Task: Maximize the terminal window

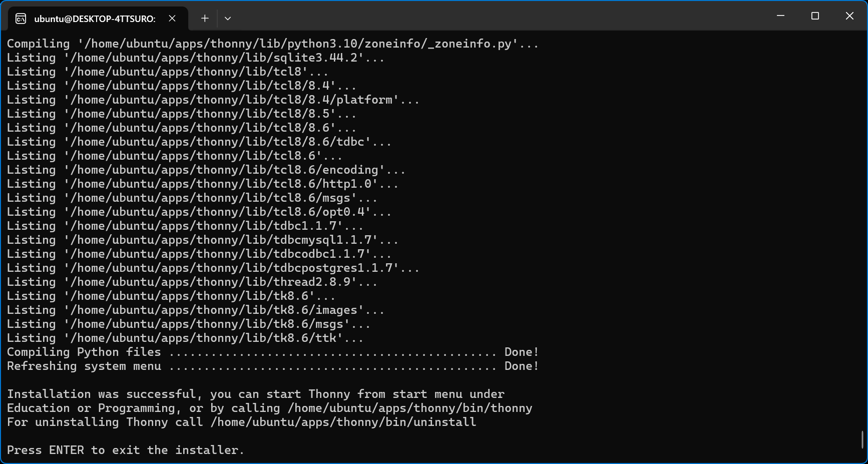Action: tap(815, 16)
